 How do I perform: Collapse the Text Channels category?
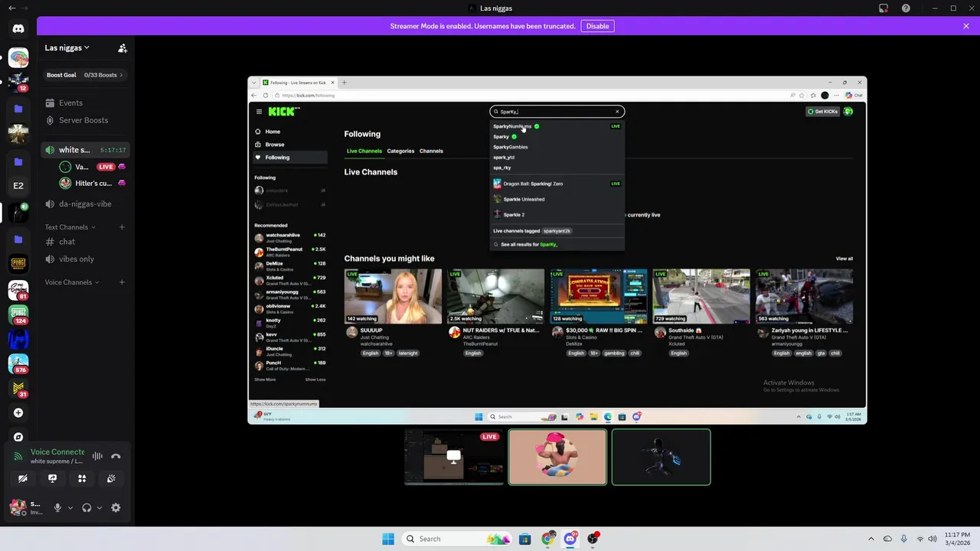tap(70, 227)
